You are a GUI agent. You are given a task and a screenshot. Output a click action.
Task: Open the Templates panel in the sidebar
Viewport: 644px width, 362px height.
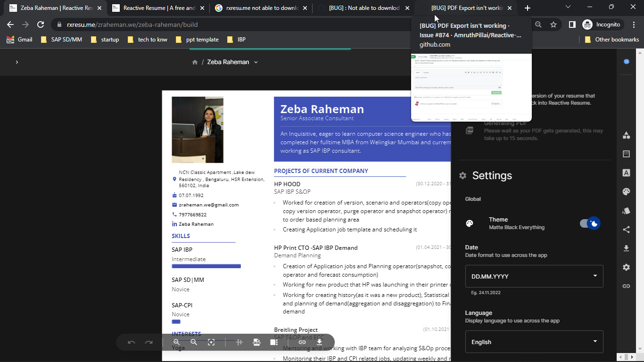(x=626, y=135)
